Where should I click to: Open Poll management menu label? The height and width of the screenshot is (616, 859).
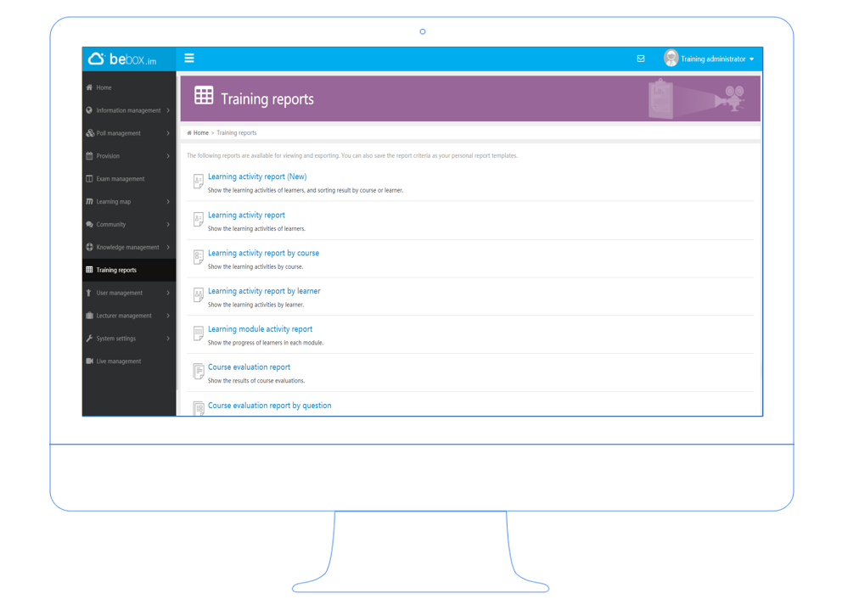pos(118,133)
